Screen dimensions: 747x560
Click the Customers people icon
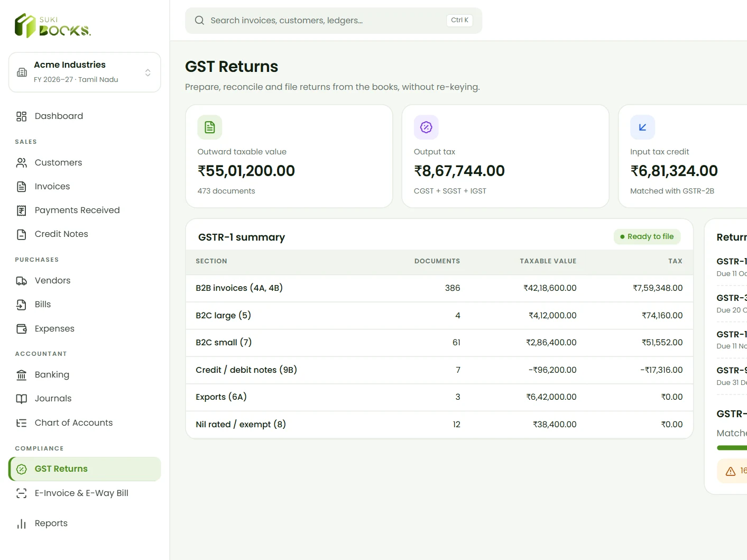[21, 163]
